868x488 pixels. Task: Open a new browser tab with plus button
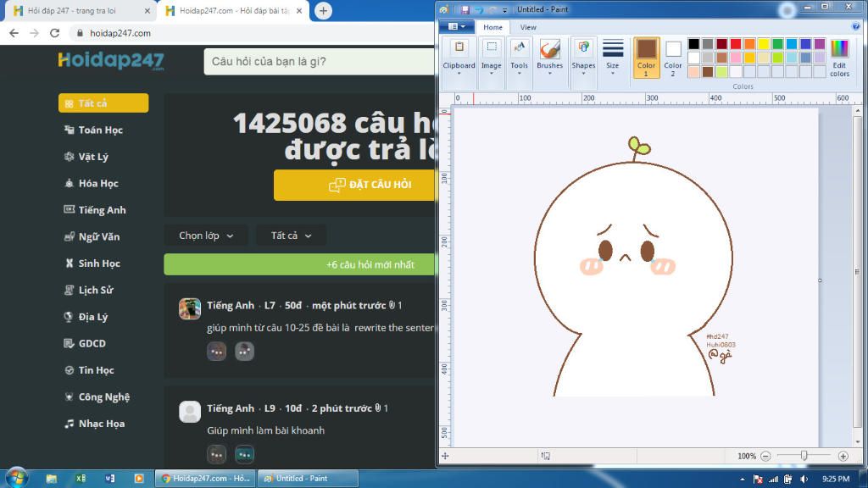click(x=323, y=10)
